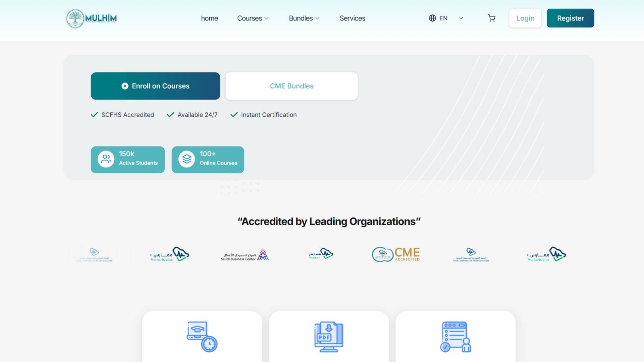Screen dimensions: 644x362
Task: Open the shopping cart icon
Action: coord(491,18)
